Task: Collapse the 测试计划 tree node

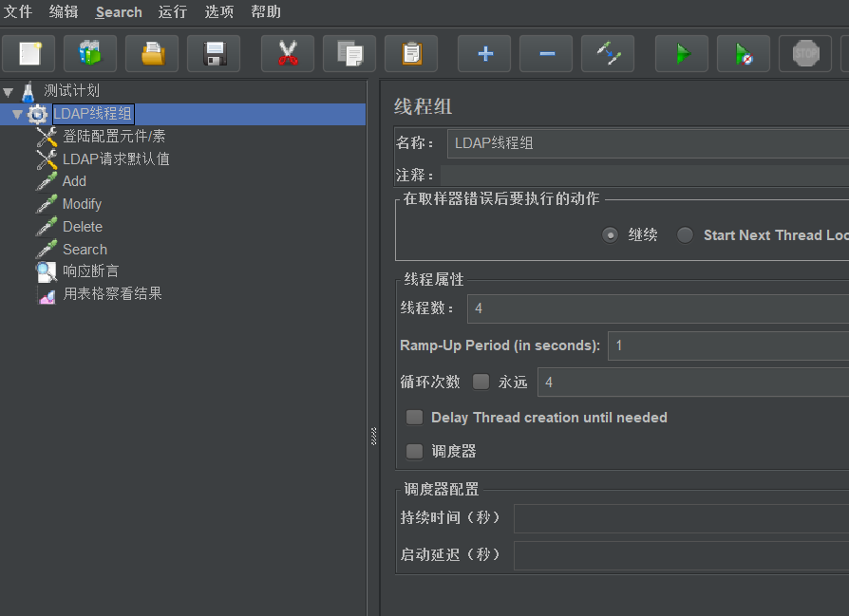Action: (9, 92)
